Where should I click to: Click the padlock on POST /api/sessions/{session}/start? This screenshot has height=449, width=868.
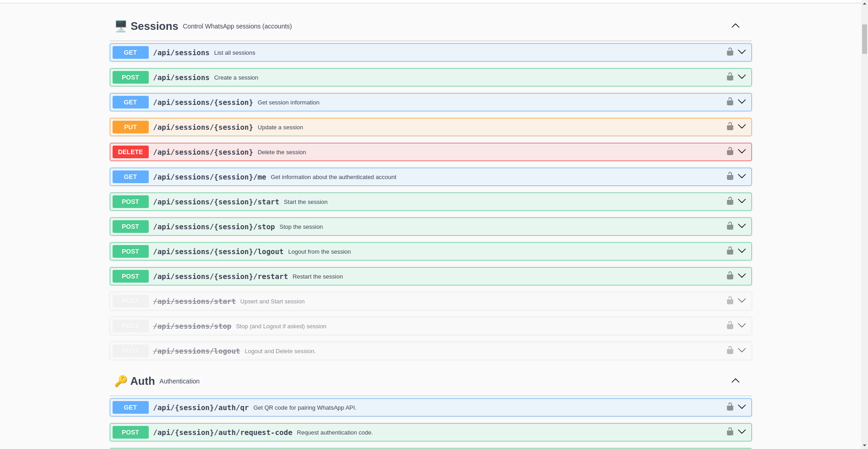click(730, 201)
